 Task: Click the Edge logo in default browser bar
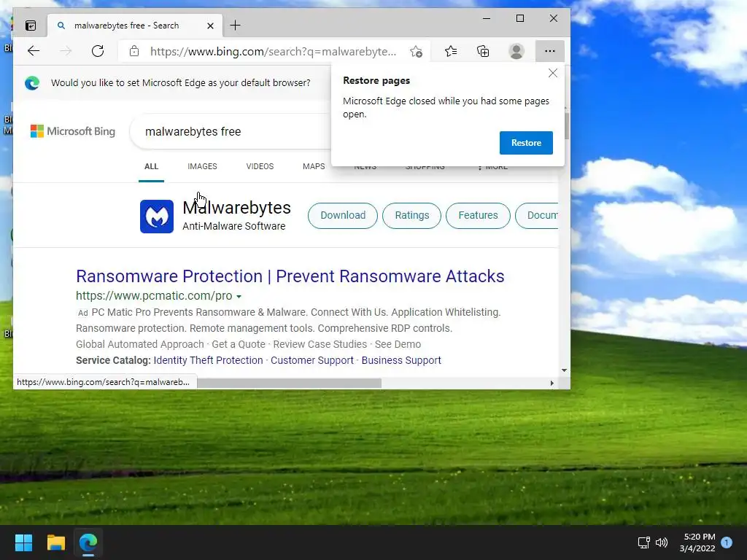(x=32, y=83)
